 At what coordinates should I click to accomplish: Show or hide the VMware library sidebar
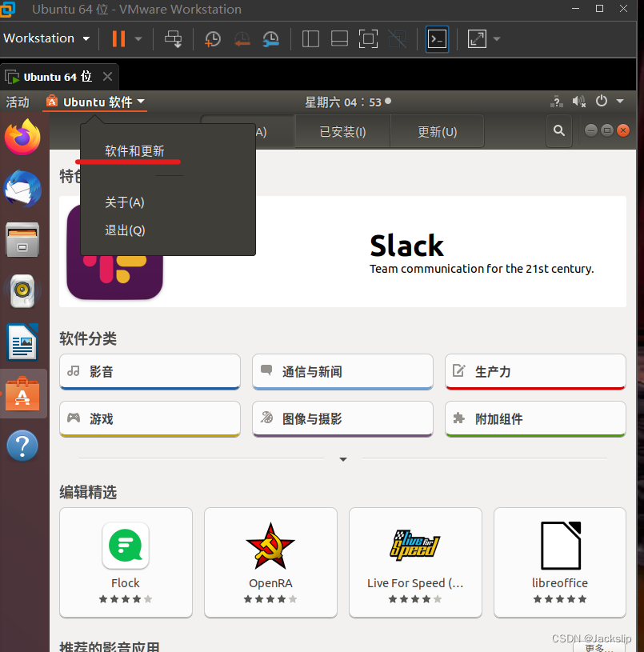[x=310, y=39]
